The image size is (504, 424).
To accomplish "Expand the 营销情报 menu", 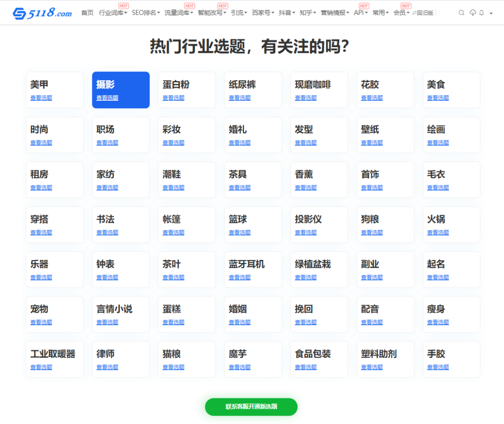I will [335, 13].
